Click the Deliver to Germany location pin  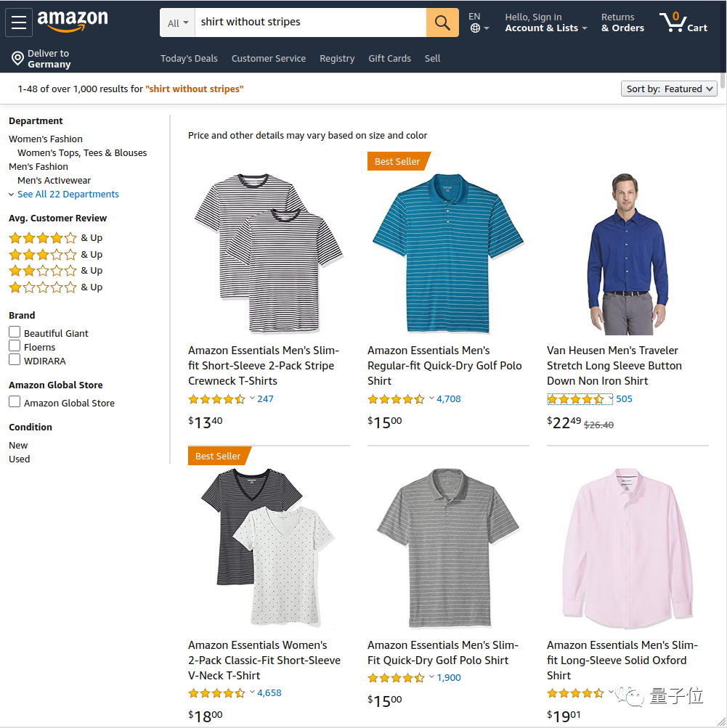pos(17,59)
